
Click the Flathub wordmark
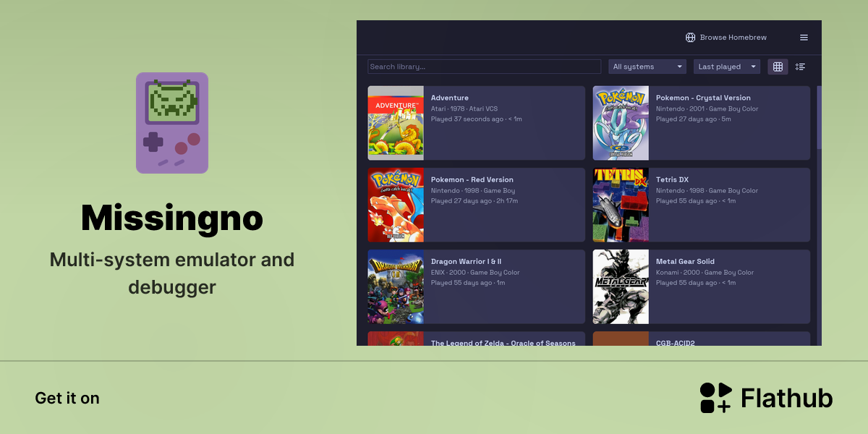[x=787, y=398]
